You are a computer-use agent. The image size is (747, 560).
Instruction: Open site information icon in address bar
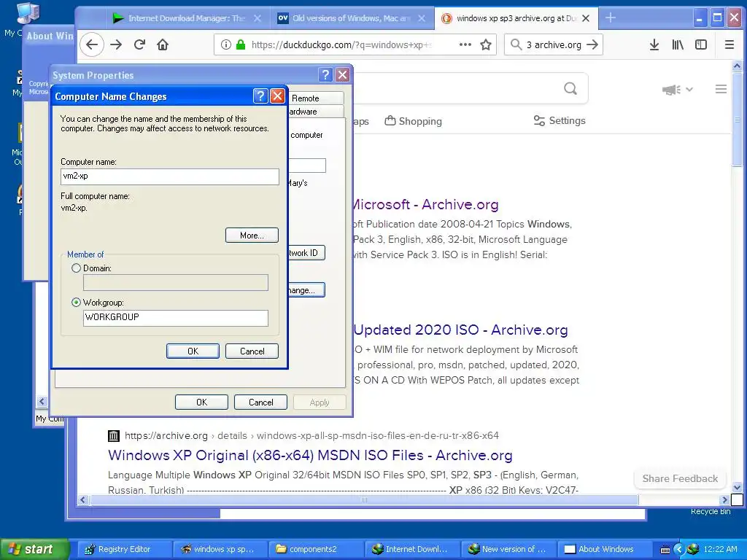click(226, 44)
